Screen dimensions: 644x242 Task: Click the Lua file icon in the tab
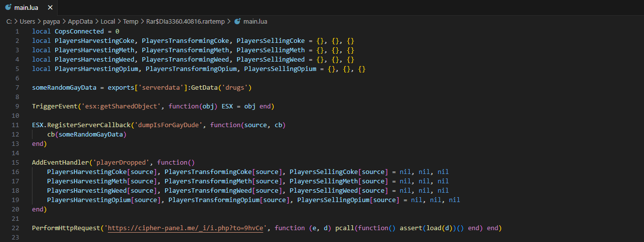(x=9, y=8)
